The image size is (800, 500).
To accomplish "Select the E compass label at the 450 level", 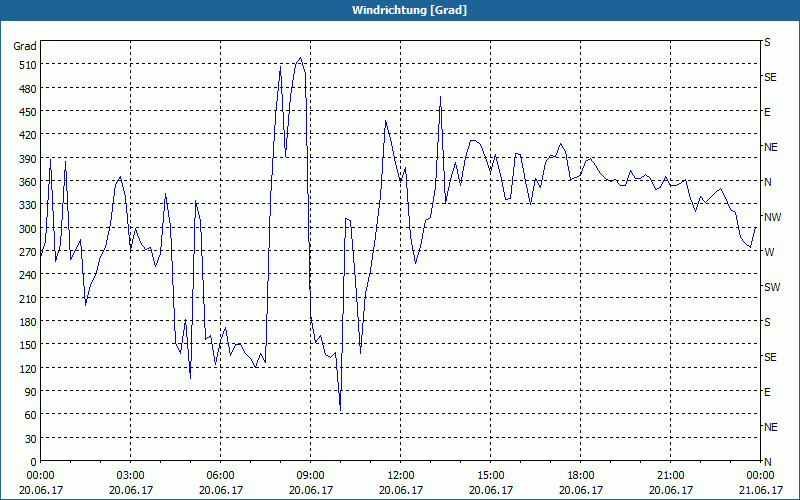I will [767, 112].
